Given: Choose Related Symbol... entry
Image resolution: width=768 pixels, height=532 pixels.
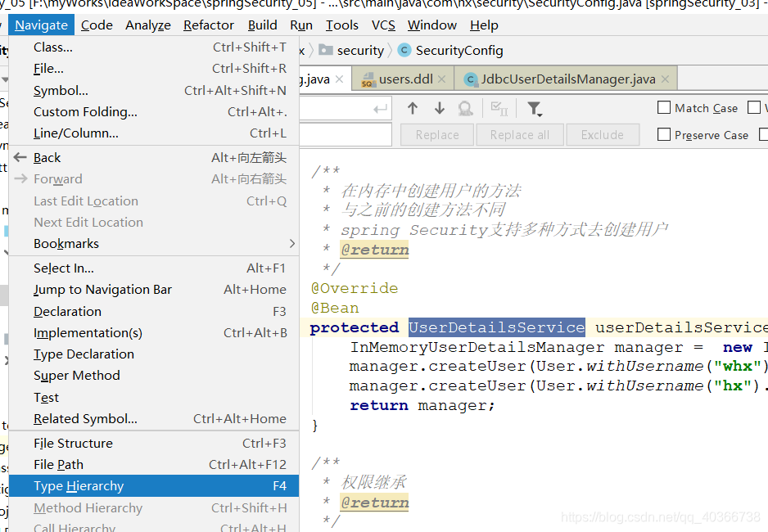Looking at the screenshot, I should coord(154,419).
